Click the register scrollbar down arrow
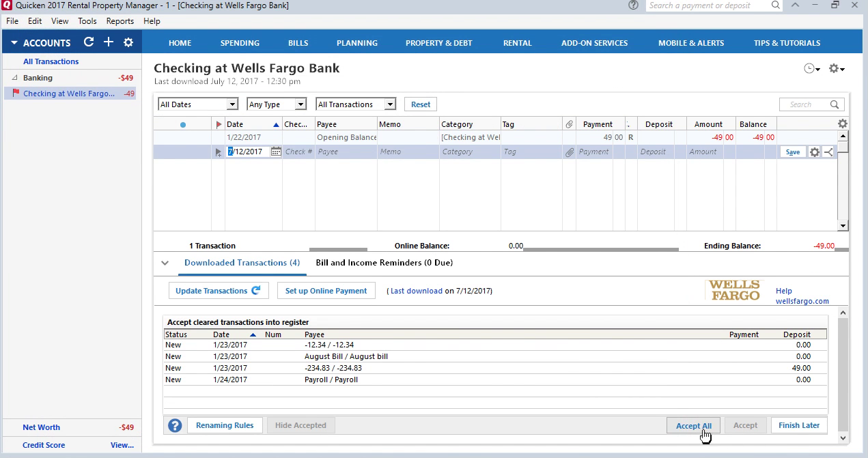868x458 pixels. pyautogui.click(x=843, y=226)
